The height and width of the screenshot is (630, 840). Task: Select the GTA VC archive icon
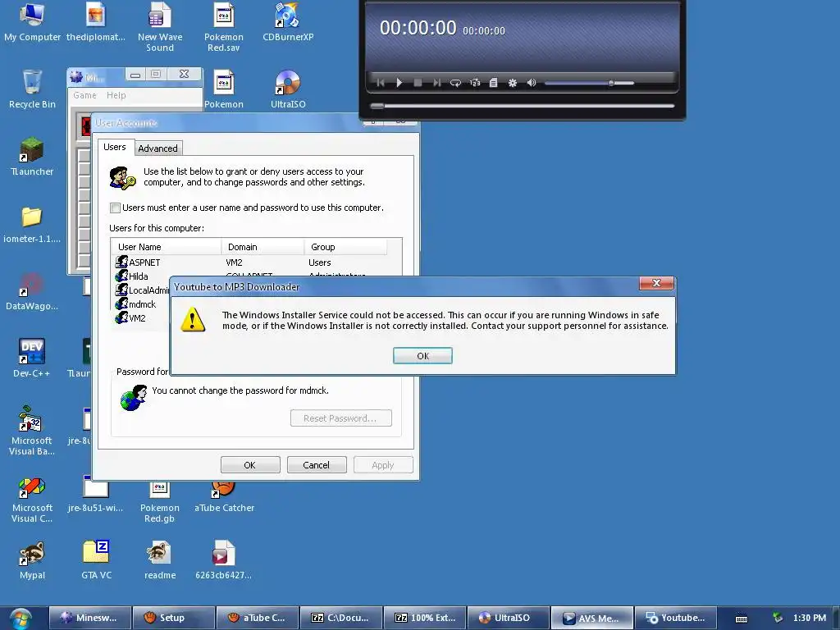[x=97, y=560]
